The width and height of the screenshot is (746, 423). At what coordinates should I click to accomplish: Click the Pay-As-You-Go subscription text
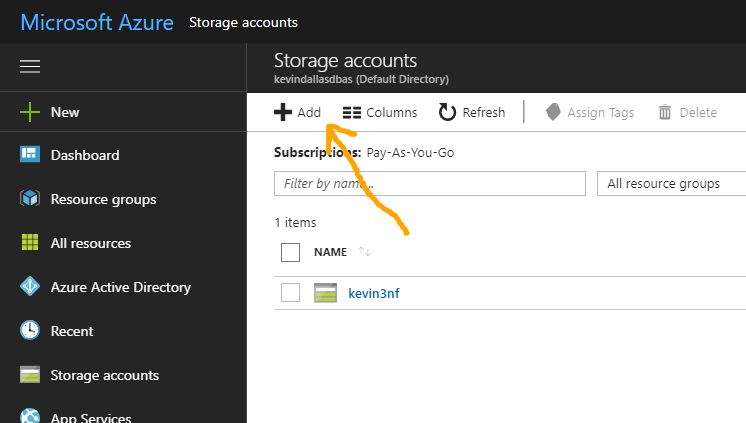410,152
